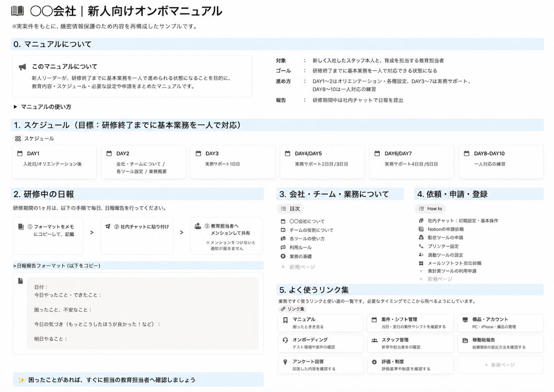Screen dimensions: 554x392
Task: Open the チームの役割について page
Action: [311, 230]
